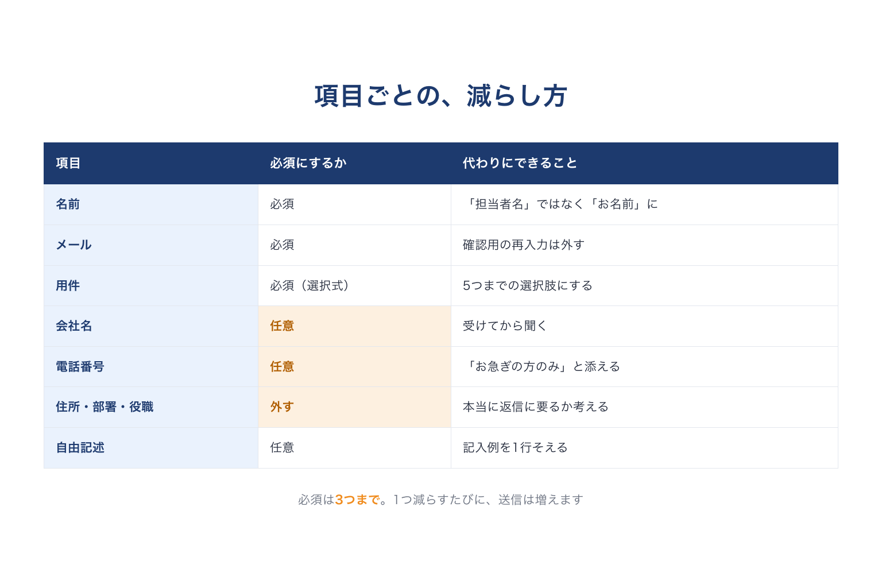Select the cell "「担当者名」ではなく「お名前」に"

click(644, 204)
